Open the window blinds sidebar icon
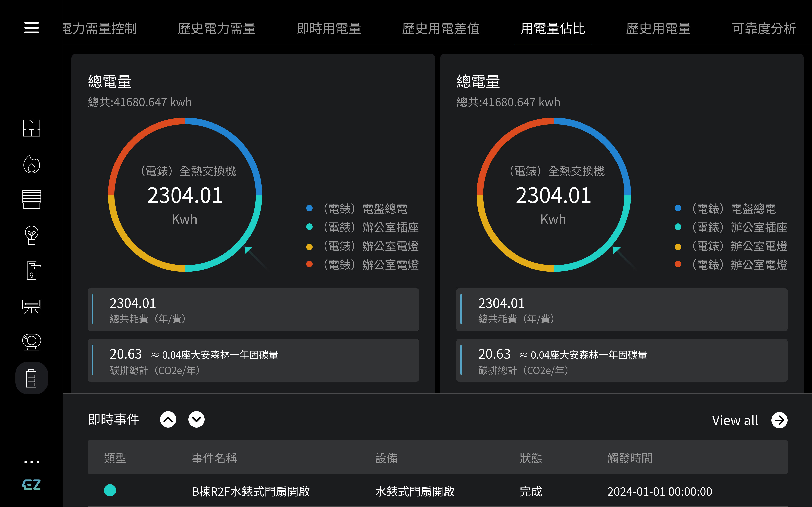Viewport: 812px width, 507px height. (x=31, y=199)
